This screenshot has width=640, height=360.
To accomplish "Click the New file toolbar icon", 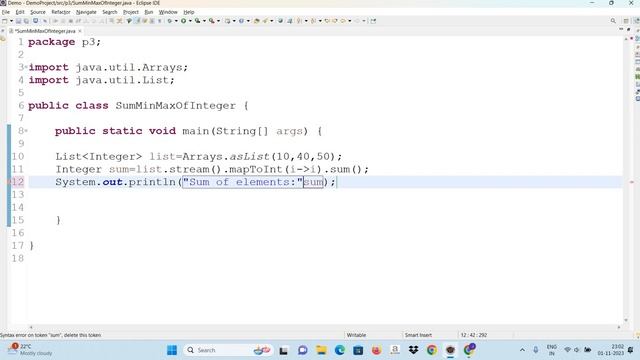I will 5,21.
